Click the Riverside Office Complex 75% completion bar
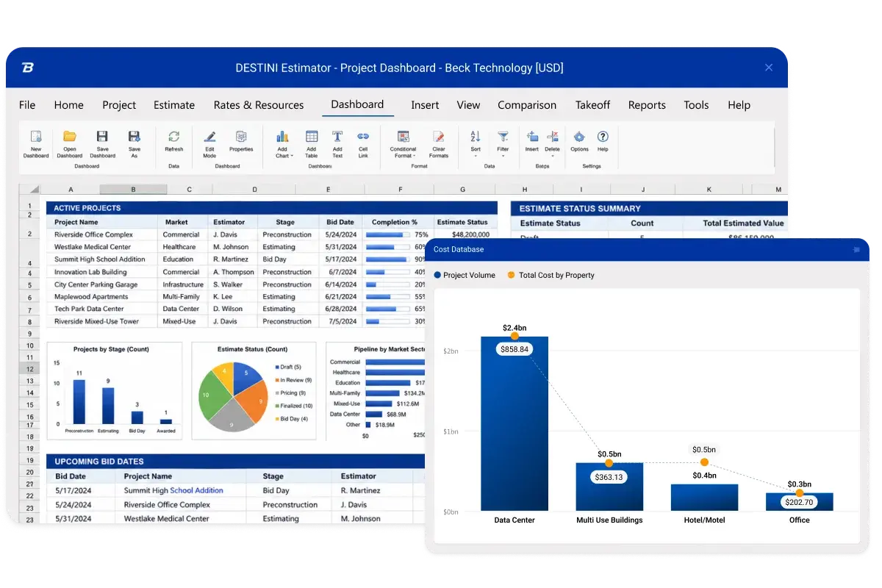The width and height of the screenshot is (882, 588). pos(387,234)
